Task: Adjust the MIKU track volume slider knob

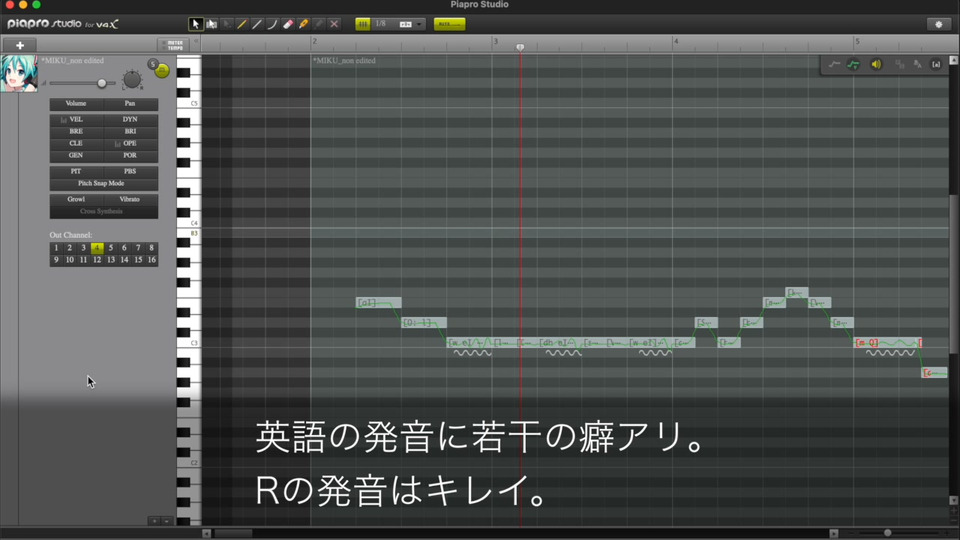Action: (102, 83)
